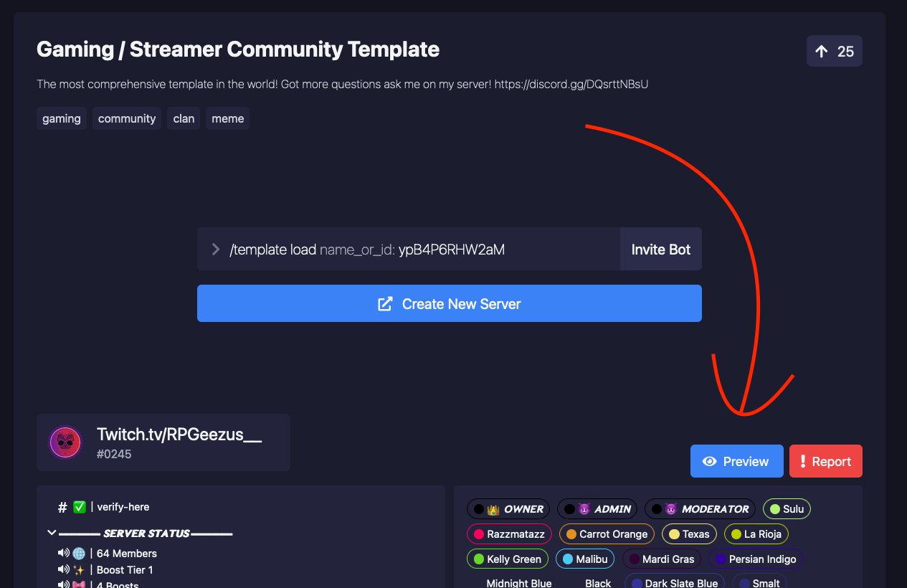907x588 pixels.
Task: Select the community tag
Action: [127, 118]
